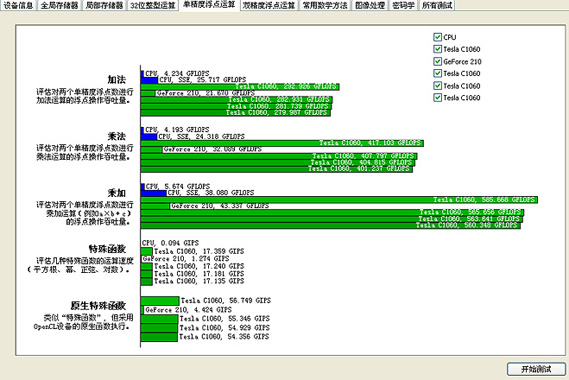Image resolution: width=569 pixels, height=380 pixels.
Task: Click the 'Tesla C1060, 55.346 GIPS' label
Action: tap(224, 319)
